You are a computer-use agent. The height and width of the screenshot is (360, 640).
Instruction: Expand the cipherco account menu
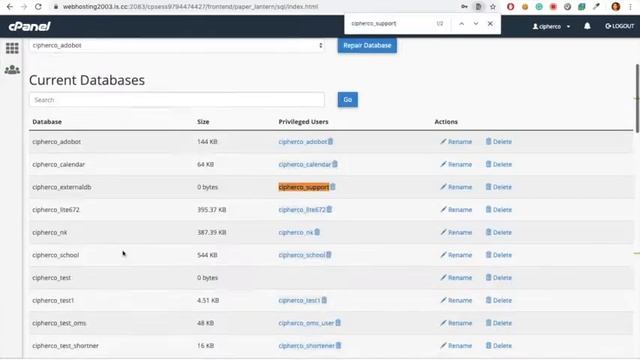pyautogui.click(x=551, y=27)
